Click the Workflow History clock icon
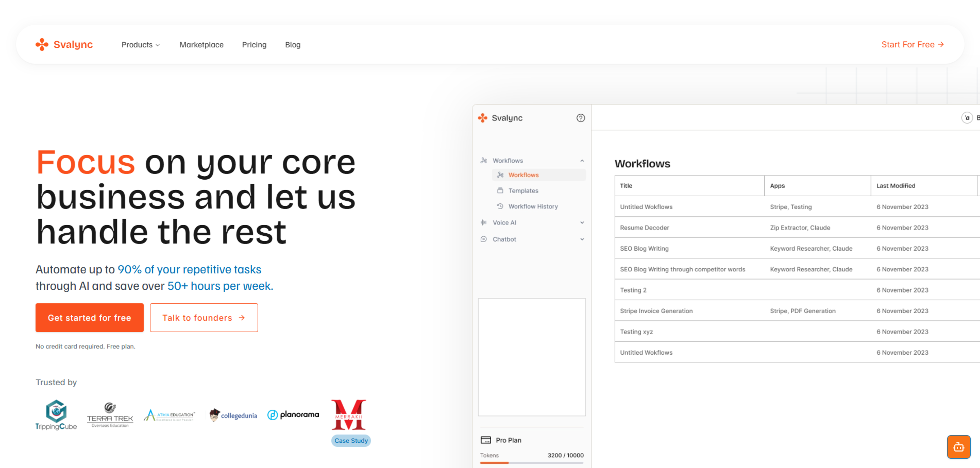Screen dimensions: 980x468 pos(500,206)
